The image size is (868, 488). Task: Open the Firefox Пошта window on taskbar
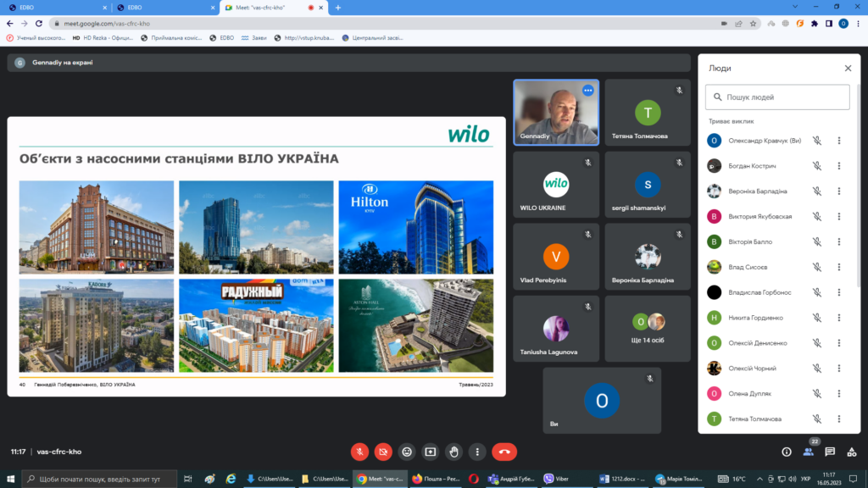pyautogui.click(x=437, y=479)
